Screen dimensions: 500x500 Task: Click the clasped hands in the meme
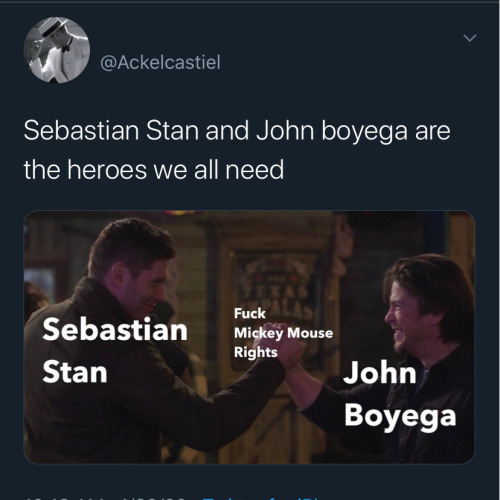(285, 347)
